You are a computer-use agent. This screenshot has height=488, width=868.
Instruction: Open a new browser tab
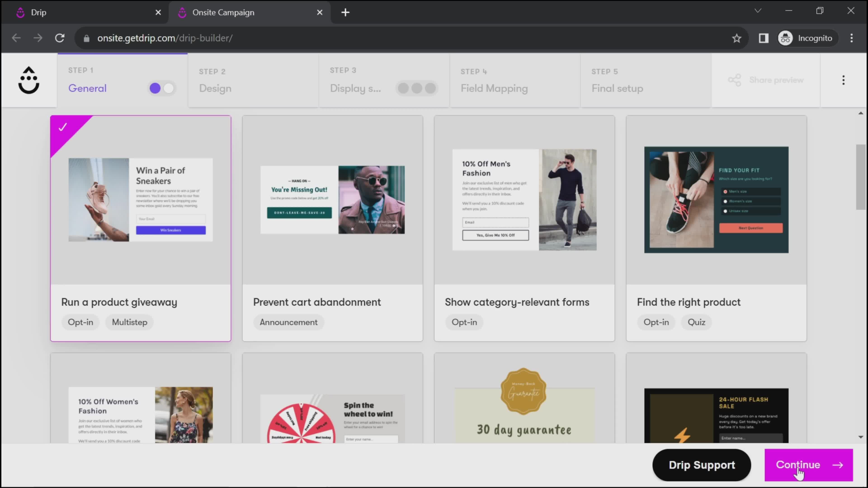coord(345,12)
